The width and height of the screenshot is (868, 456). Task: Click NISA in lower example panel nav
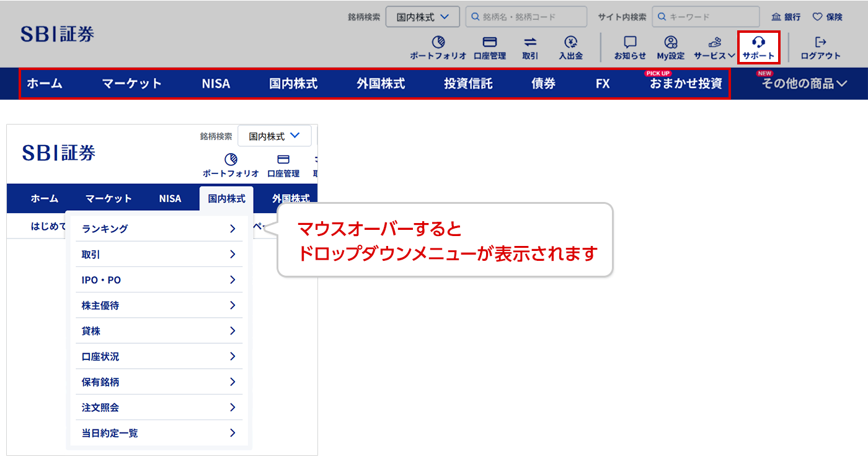point(170,199)
